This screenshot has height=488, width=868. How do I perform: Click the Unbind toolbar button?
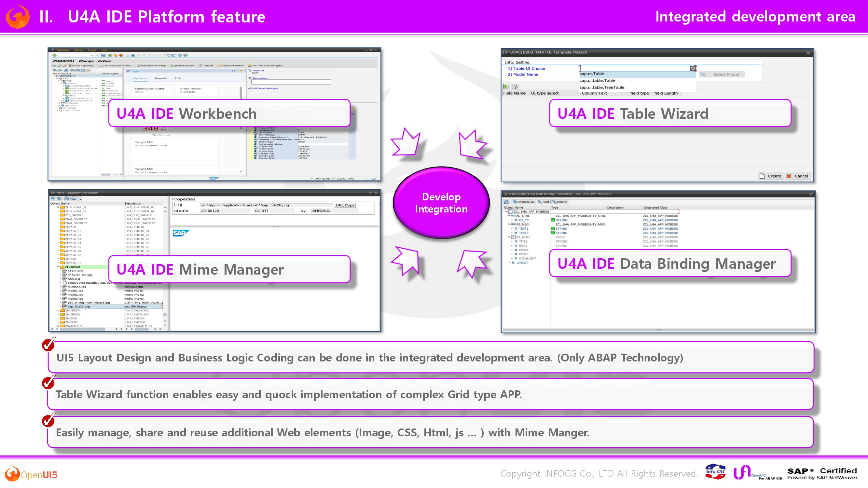(x=559, y=202)
